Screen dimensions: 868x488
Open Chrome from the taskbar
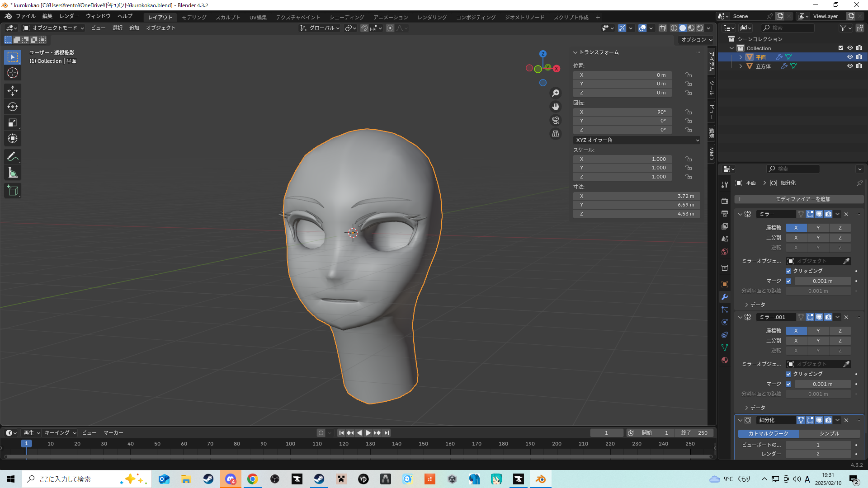[x=253, y=479]
